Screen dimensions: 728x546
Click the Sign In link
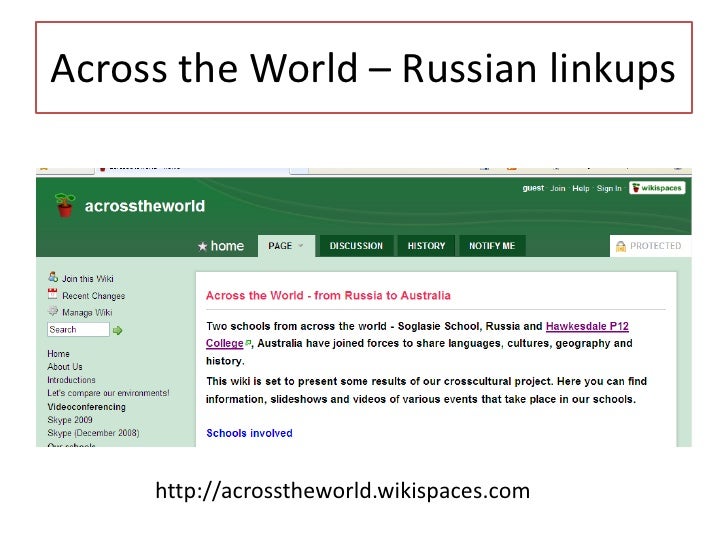[609, 188]
